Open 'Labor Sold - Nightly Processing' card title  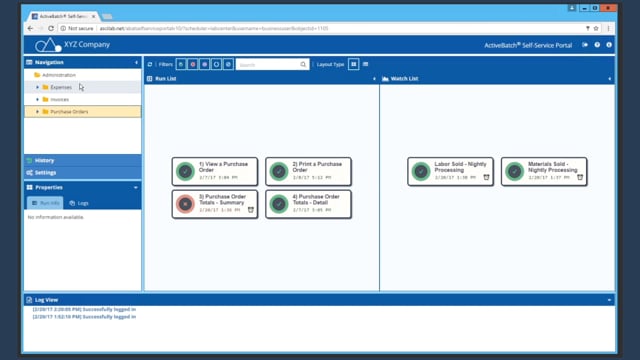tap(460, 167)
